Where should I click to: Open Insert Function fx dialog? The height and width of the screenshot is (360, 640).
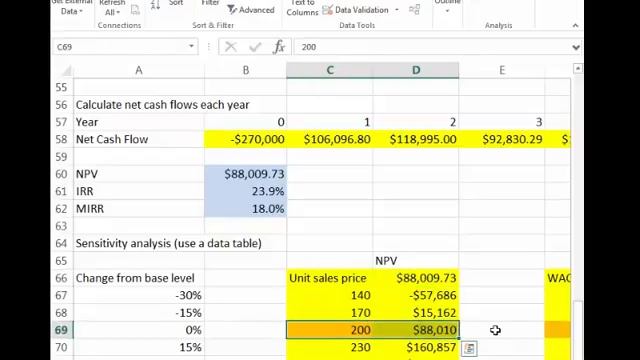tap(279, 47)
